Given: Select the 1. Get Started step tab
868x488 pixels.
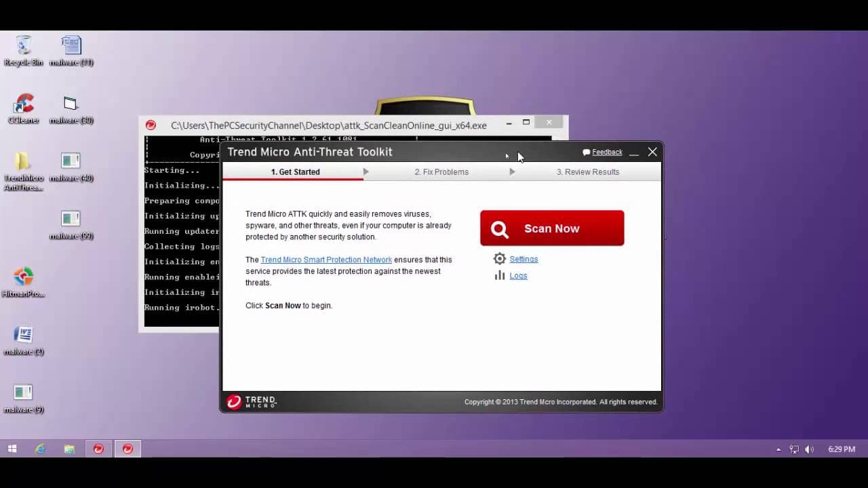Looking at the screenshot, I should [x=295, y=172].
